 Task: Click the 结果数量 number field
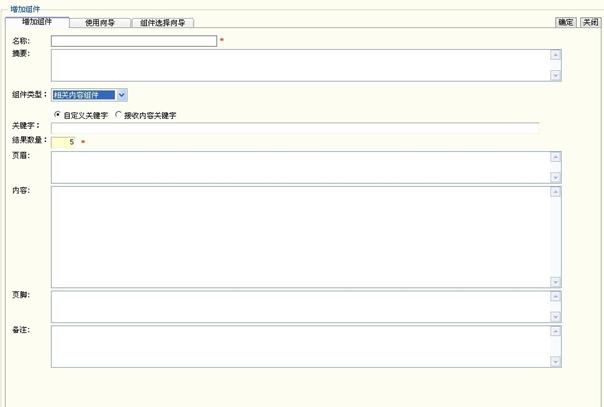click(x=64, y=141)
